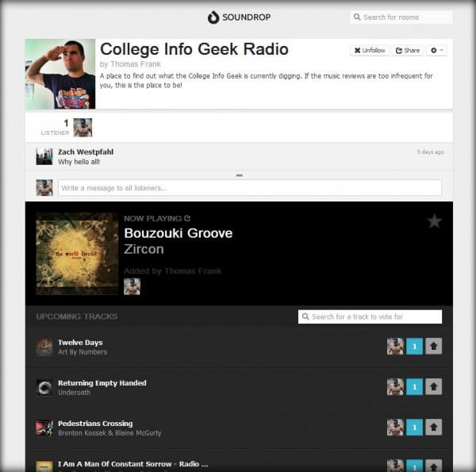476x472 pixels.
Task: Click artist Brenton Kossak & Blaine McGurty
Action: coord(109,433)
